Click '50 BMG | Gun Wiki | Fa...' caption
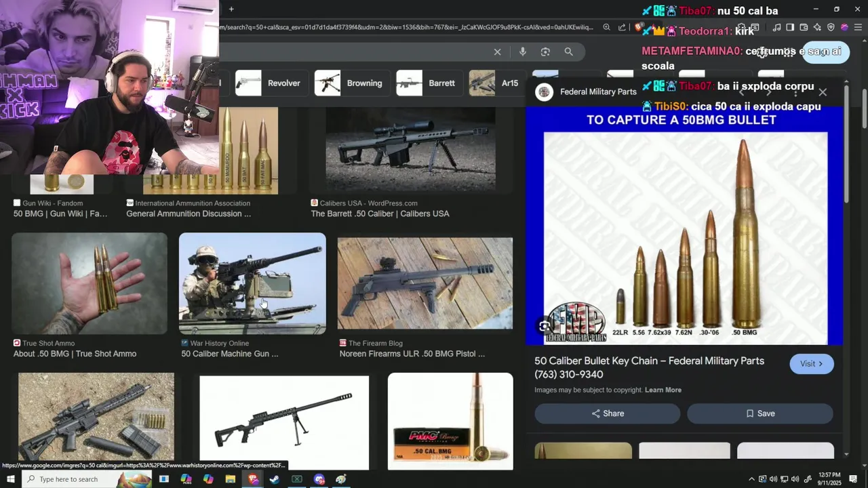This screenshot has width=868, height=488. [60, 213]
